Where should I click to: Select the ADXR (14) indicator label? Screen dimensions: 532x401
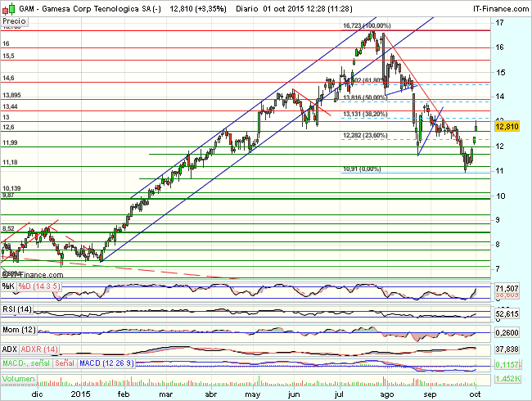click(x=39, y=349)
